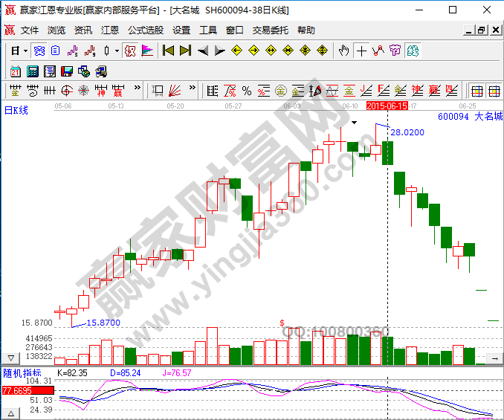This screenshot has height=420, width=504.
Task: Expand hidden toolbar items after 赢 icon
Action: point(136,88)
